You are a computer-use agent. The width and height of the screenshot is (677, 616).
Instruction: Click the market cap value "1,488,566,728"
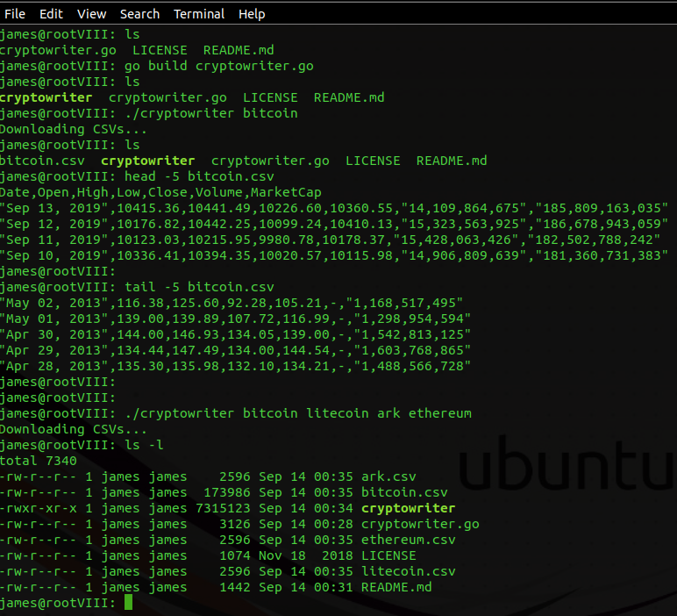pos(412,366)
